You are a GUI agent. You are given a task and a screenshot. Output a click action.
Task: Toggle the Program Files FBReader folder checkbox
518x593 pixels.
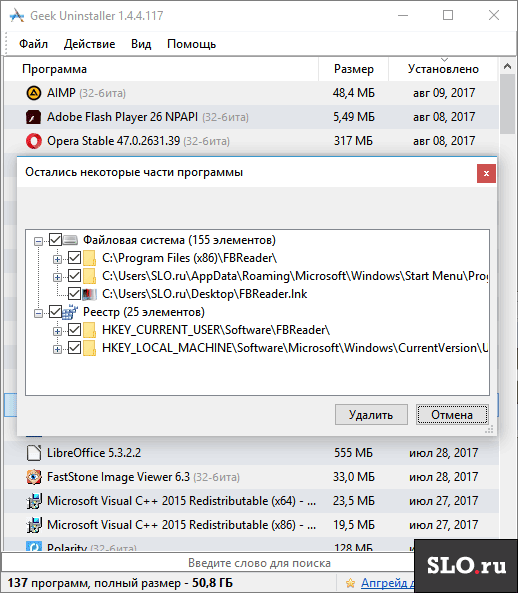pyautogui.click(x=74, y=258)
